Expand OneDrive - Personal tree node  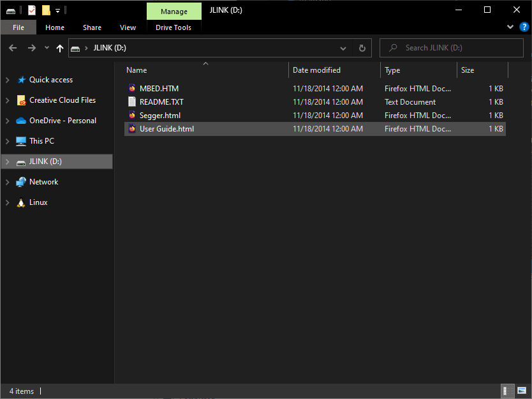tap(8, 121)
